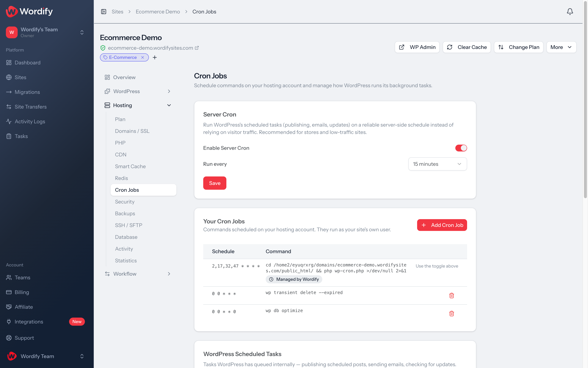The width and height of the screenshot is (588, 368).
Task: Remove the E-Commerce tag
Action: pyautogui.click(x=143, y=57)
